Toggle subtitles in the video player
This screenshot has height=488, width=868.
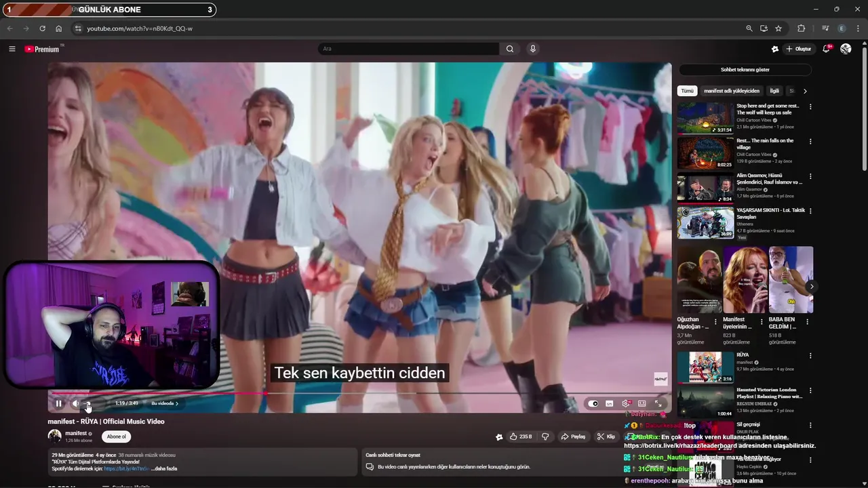tap(609, 403)
